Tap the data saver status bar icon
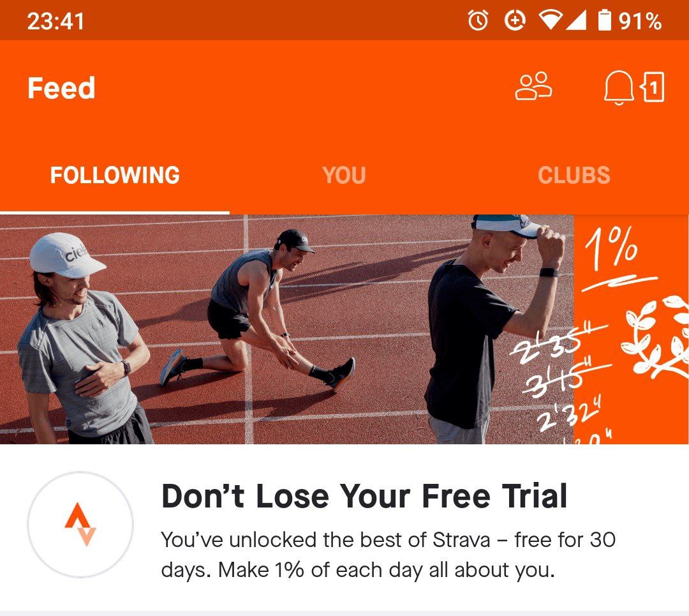 (x=515, y=20)
